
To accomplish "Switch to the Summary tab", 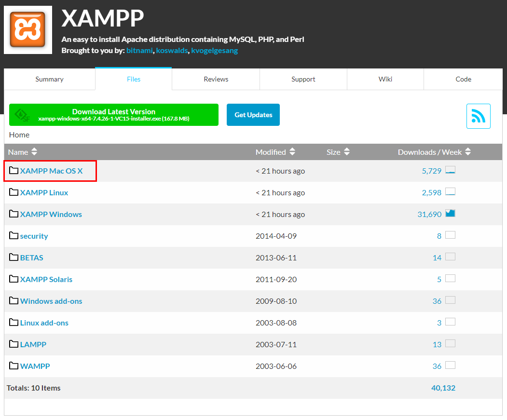I will click(x=50, y=79).
